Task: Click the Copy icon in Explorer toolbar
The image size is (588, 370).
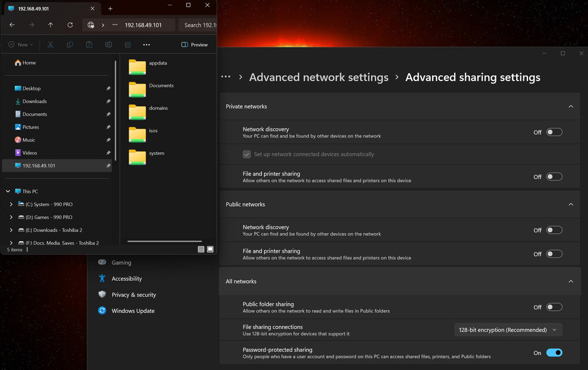Action: click(70, 45)
